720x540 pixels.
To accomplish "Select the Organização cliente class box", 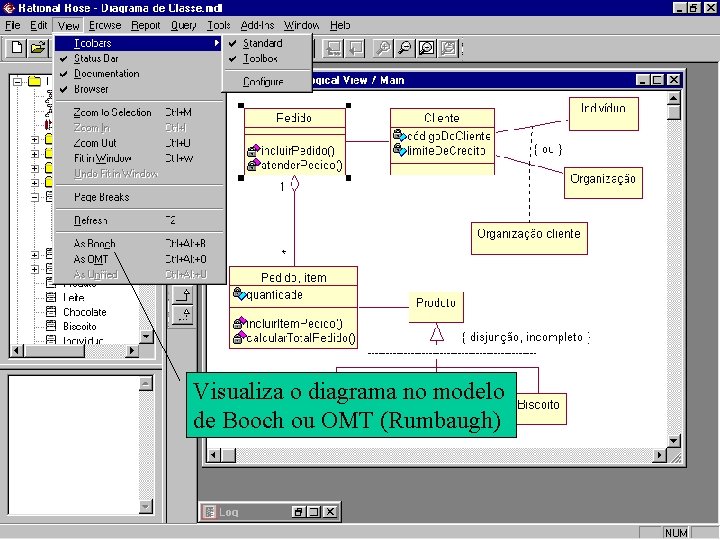I will (529, 238).
